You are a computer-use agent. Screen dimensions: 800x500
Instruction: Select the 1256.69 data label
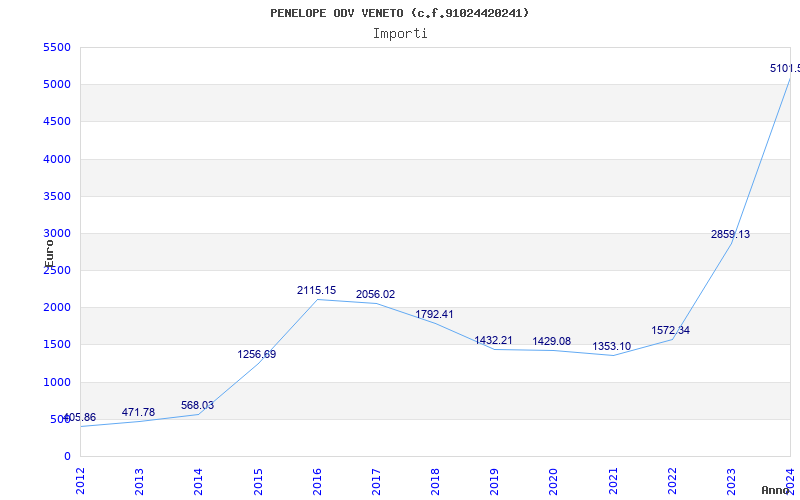(257, 354)
